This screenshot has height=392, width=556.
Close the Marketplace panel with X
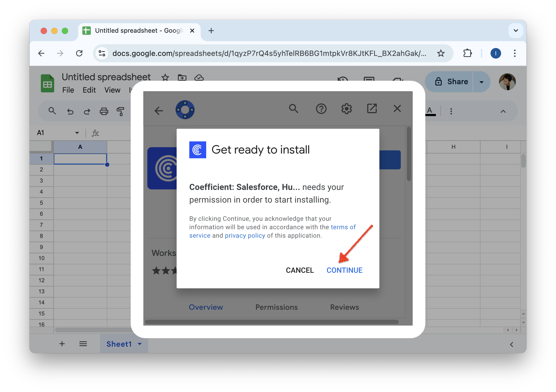397,109
